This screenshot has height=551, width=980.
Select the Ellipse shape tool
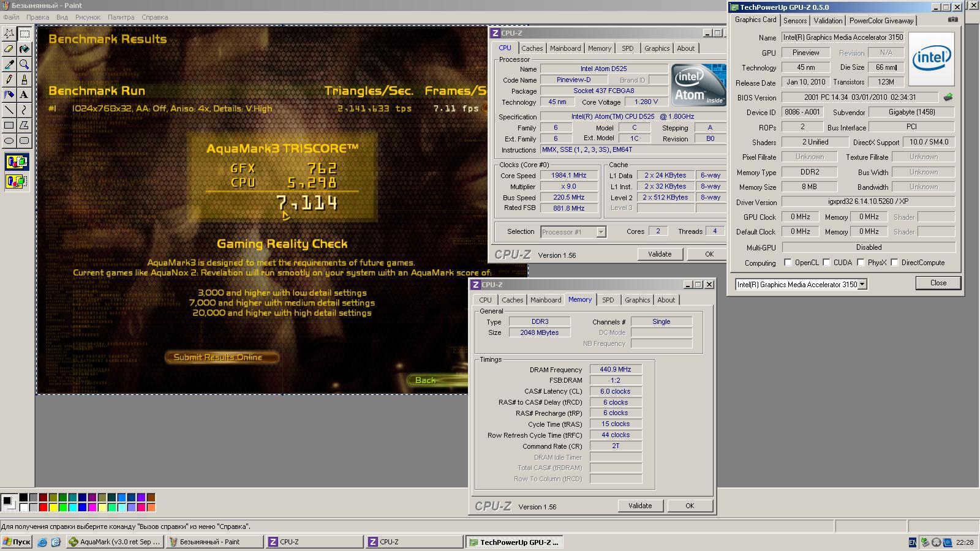pos(9,141)
